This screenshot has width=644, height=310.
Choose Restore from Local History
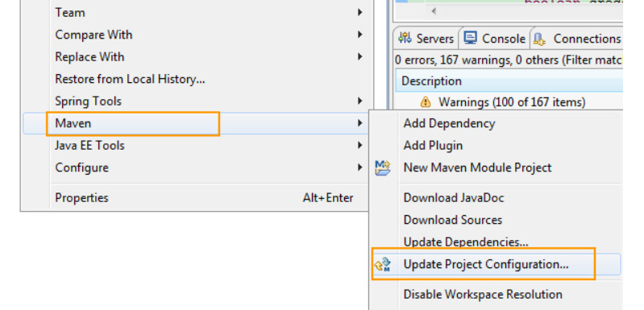197,79
